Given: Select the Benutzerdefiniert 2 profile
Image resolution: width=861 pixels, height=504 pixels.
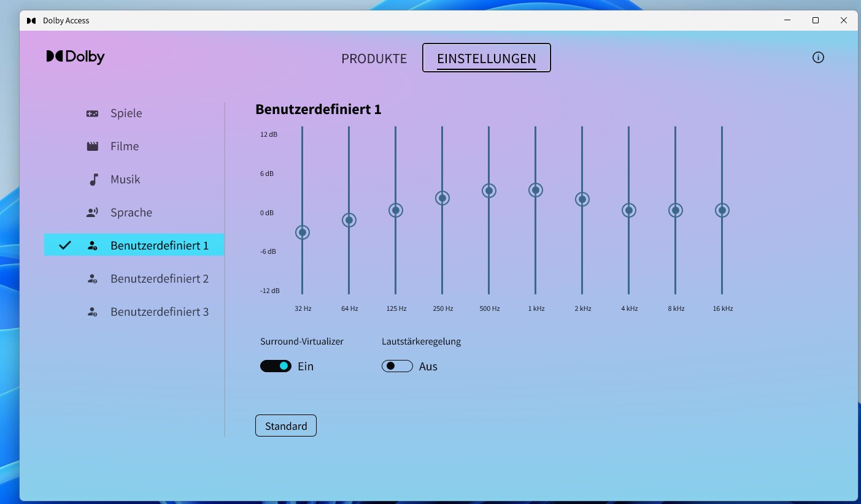Looking at the screenshot, I should click(134, 279).
